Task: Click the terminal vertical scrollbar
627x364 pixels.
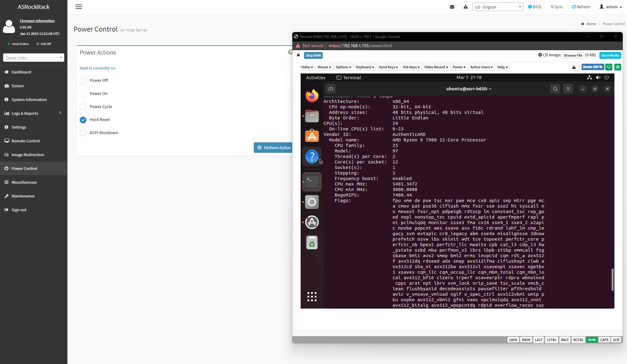Action: pyautogui.click(x=612, y=280)
